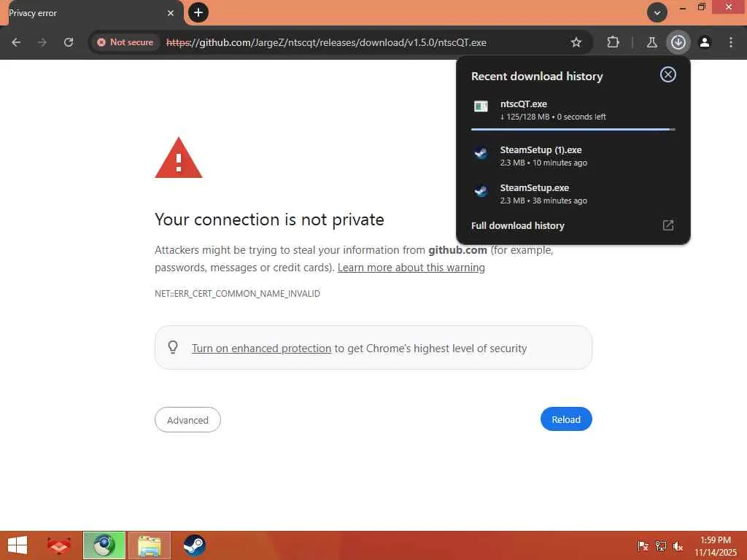The image size is (747, 560).
Task: Open a new tab with the plus button
Action: [x=198, y=12]
